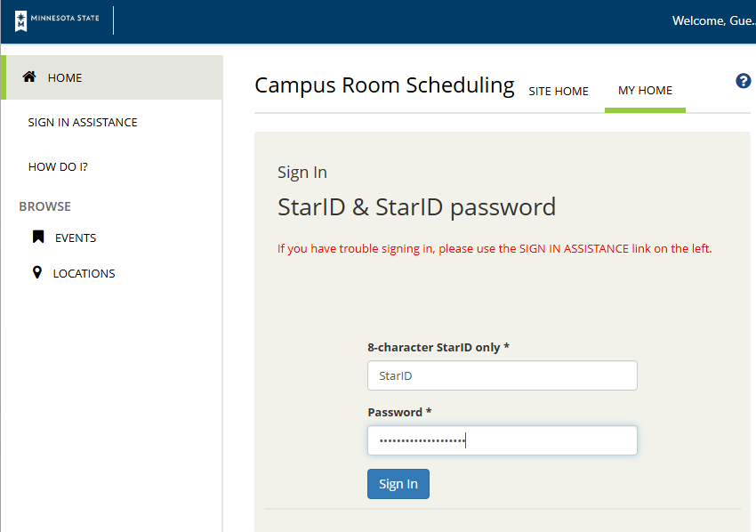Browse LOCATIONS in the sidebar
The width and height of the screenshot is (756, 532).
click(x=84, y=273)
